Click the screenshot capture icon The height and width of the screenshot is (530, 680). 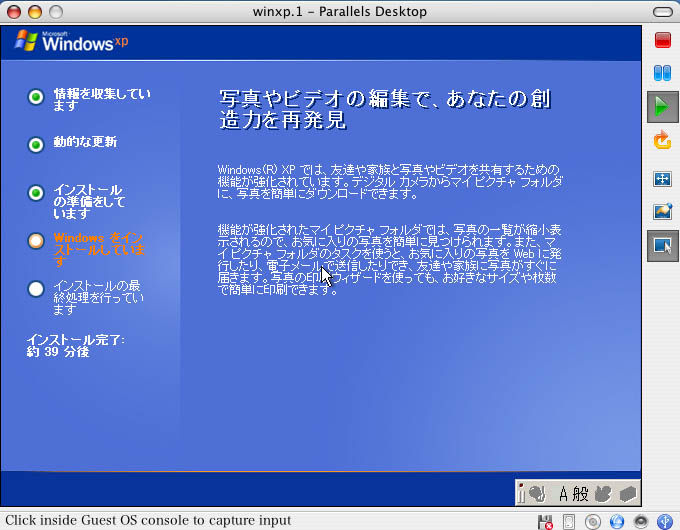pyautogui.click(x=662, y=211)
